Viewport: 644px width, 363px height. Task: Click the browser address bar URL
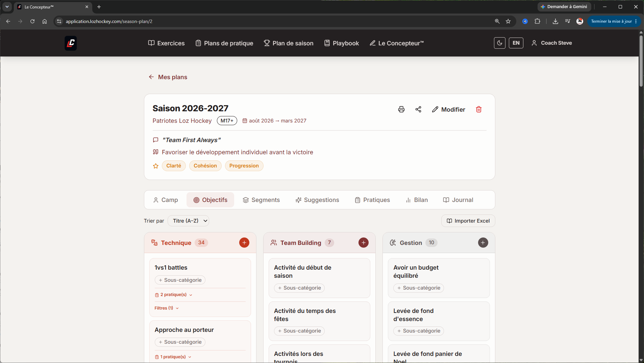pos(109,21)
